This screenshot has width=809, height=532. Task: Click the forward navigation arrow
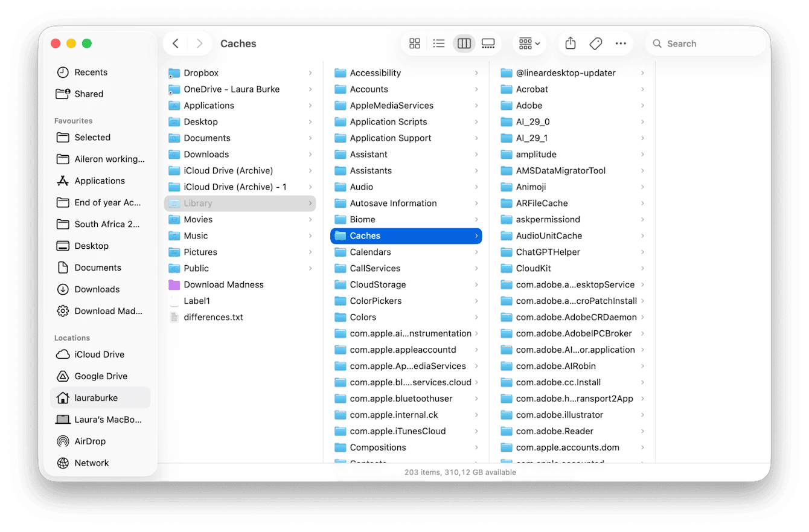point(199,43)
